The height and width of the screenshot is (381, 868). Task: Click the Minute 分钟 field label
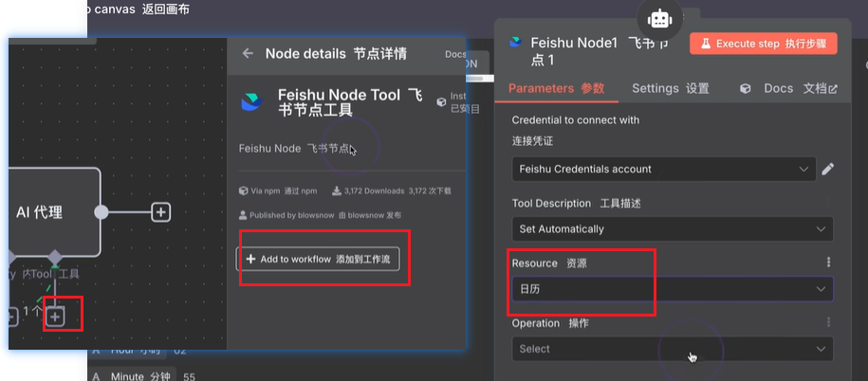click(x=139, y=376)
